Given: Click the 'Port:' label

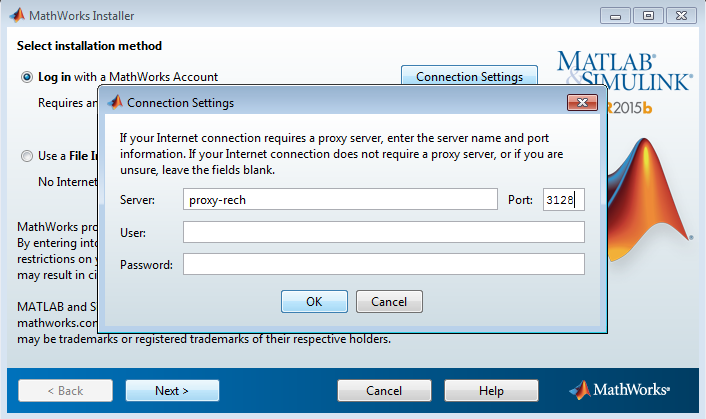Looking at the screenshot, I should [x=520, y=200].
